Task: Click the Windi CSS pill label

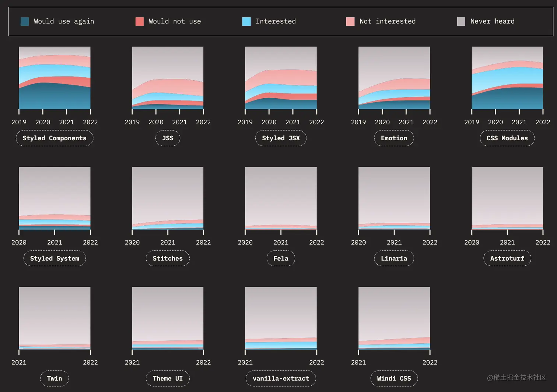Action: 394,378
